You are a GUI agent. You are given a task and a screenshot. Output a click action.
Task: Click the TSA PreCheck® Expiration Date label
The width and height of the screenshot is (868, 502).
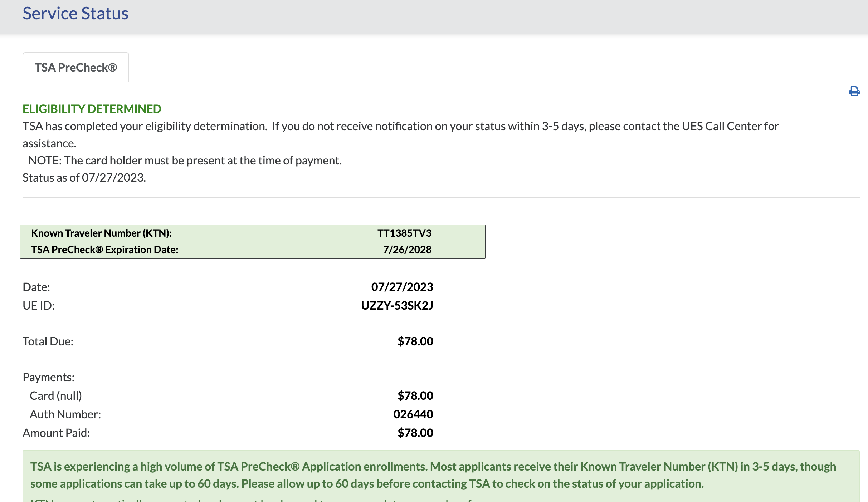104,250
